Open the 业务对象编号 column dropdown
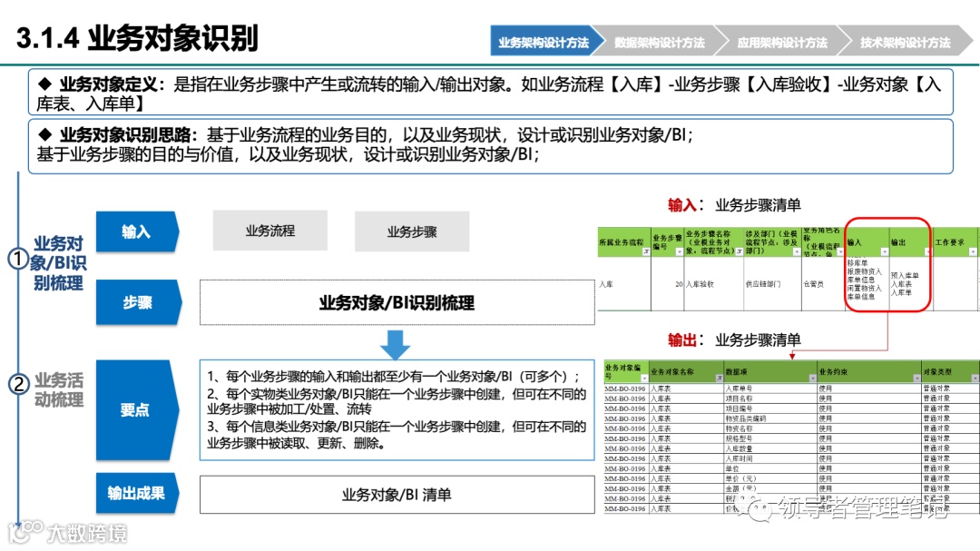 (x=644, y=379)
